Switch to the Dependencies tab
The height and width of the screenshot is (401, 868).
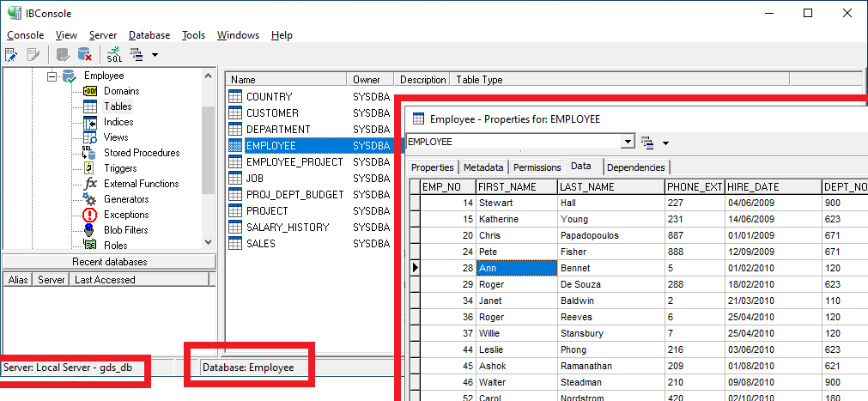(635, 167)
